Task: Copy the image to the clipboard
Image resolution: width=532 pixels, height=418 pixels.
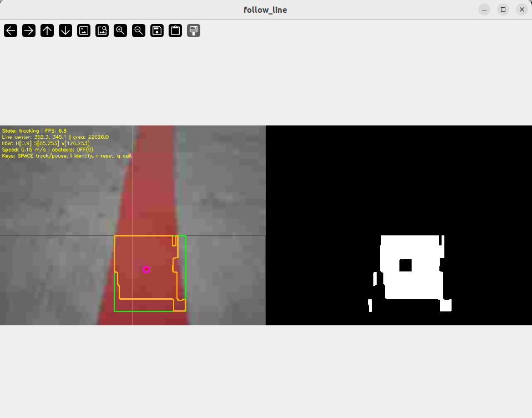Action: [175, 31]
